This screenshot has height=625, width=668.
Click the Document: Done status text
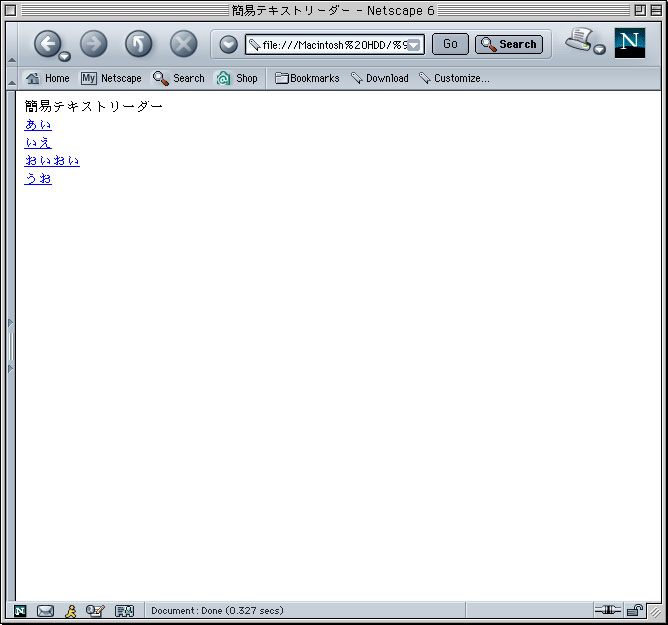pos(217,611)
